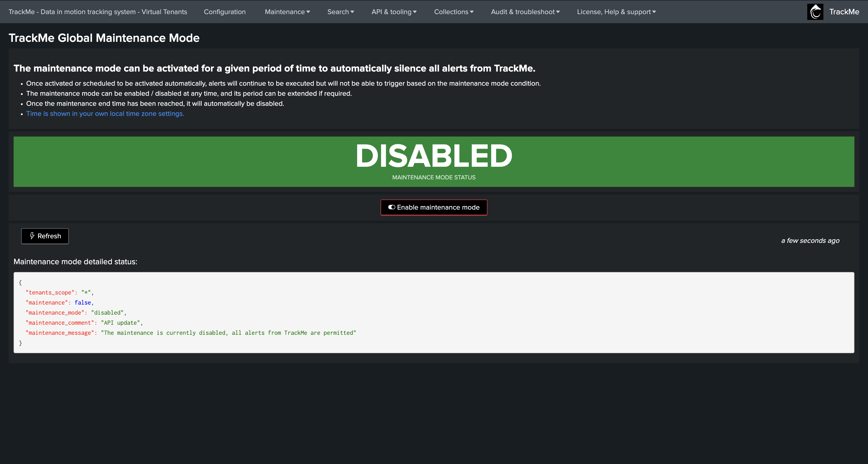Expand the Audit & troubleshoot dropdown
The height and width of the screenshot is (464, 868).
pos(525,12)
